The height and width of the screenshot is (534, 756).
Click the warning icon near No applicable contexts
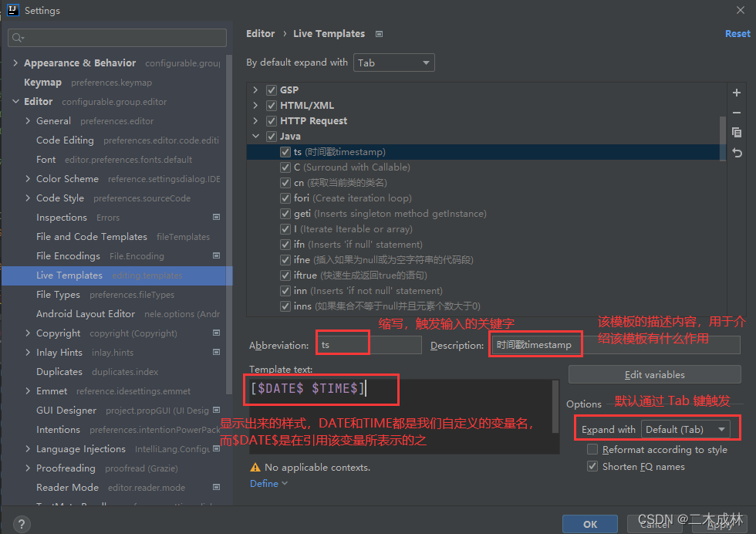pyautogui.click(x=255, y=468)
